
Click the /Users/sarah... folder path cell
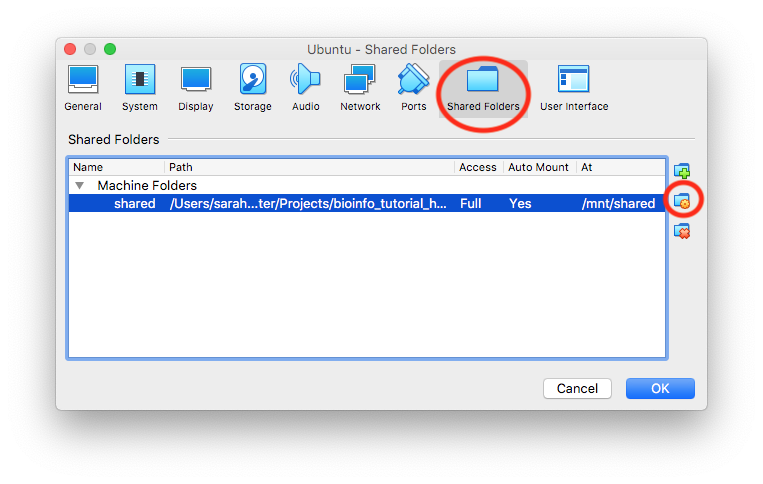(308, 203)
